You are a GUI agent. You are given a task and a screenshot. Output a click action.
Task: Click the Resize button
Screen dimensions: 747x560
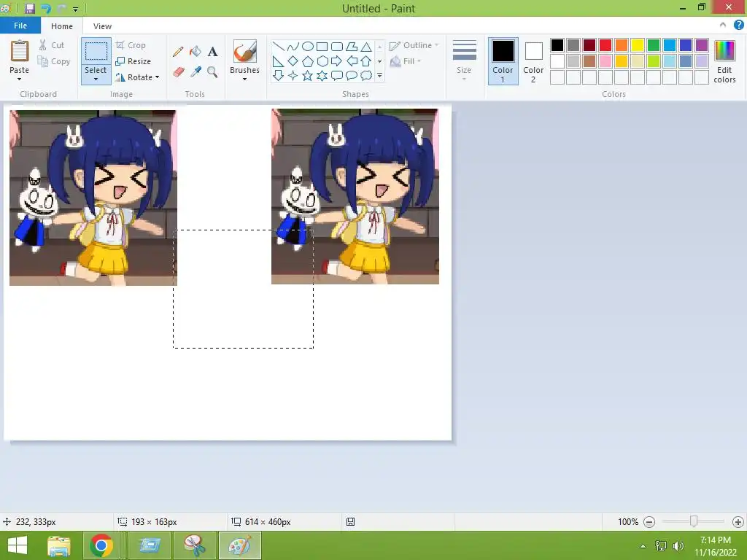[x=133, y=61]
